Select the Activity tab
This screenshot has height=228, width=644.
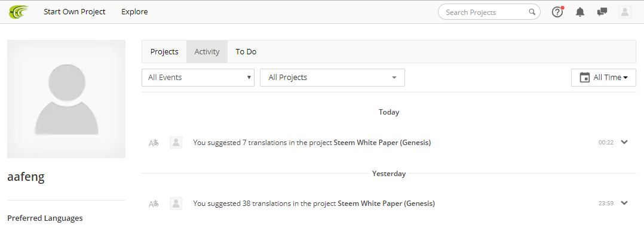[207, 52]
